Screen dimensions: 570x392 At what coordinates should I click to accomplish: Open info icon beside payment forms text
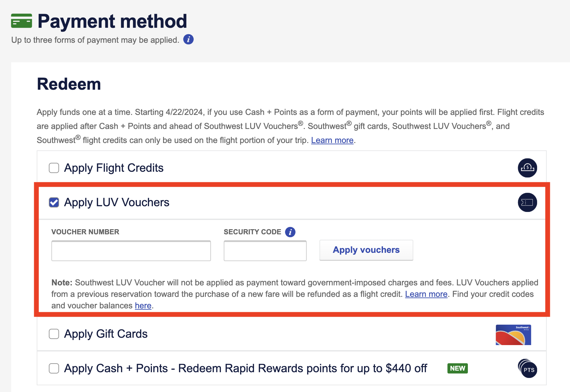(188, 40)
